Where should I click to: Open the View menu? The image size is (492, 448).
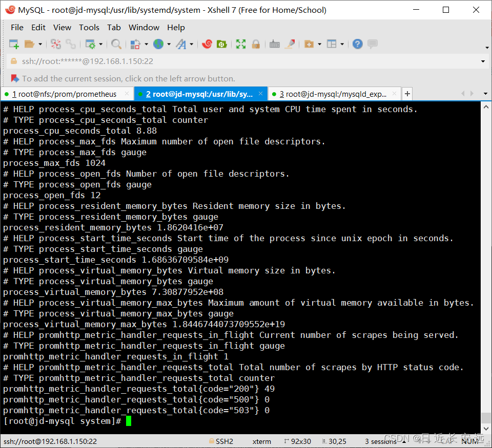[x=62, y=28]
